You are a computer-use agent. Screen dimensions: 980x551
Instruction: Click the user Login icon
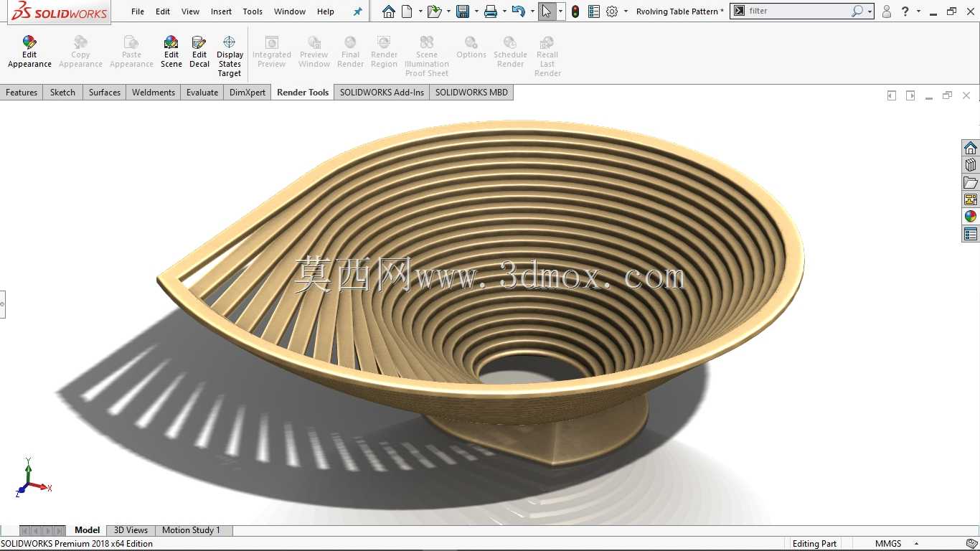(887, 11)
